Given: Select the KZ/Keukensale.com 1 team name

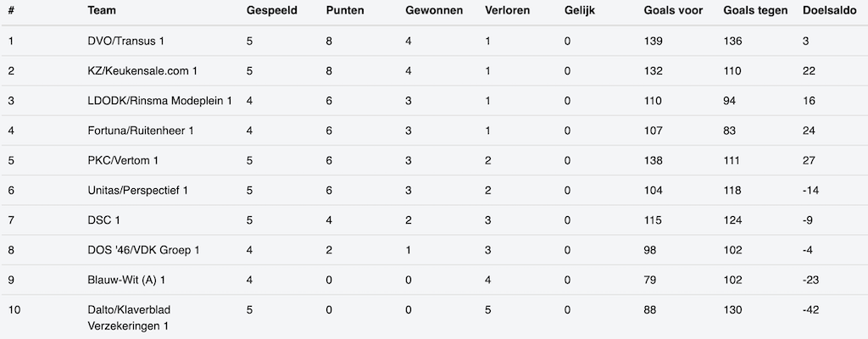Looking at the screenshot, I should (x=136, y=71).
